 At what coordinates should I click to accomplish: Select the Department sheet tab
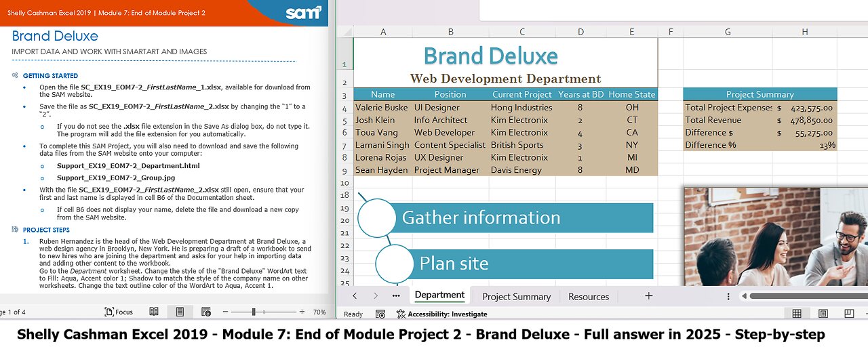click(439, 295)
